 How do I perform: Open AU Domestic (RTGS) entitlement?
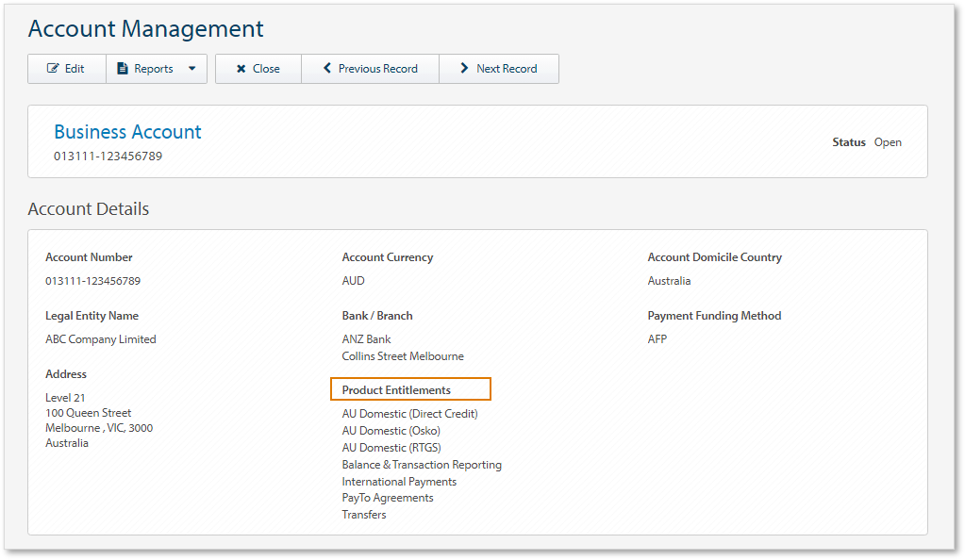pyautogui.click(x=391, y=447)
